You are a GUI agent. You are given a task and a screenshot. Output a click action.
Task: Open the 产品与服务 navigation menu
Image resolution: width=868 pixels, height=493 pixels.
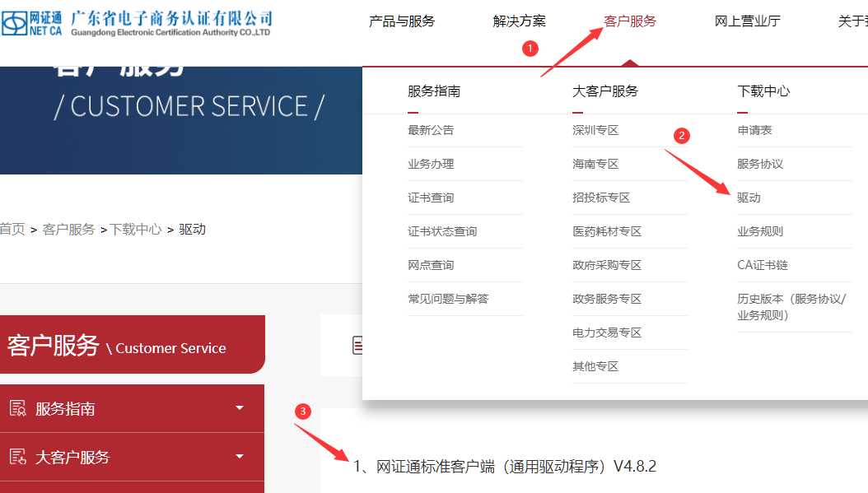click(402, 21)
